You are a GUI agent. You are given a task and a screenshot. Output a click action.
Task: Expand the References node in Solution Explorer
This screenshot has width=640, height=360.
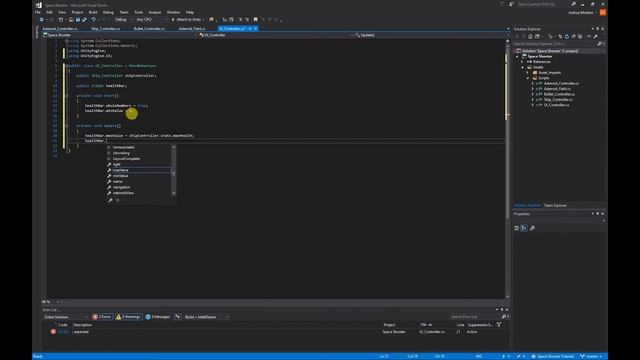(x=523, y=62)
